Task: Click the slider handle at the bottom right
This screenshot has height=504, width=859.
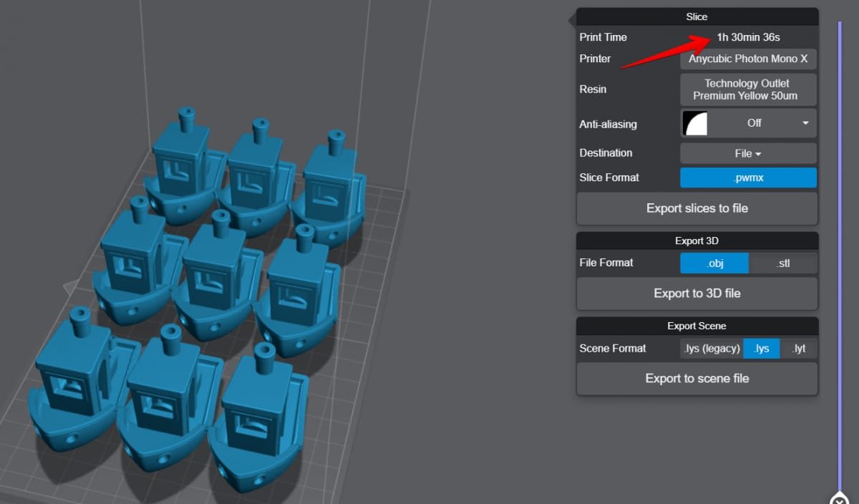Action: 839,499
